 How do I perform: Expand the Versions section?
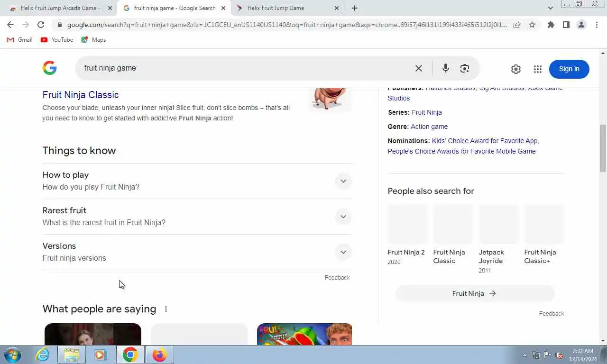coord(197,252)
